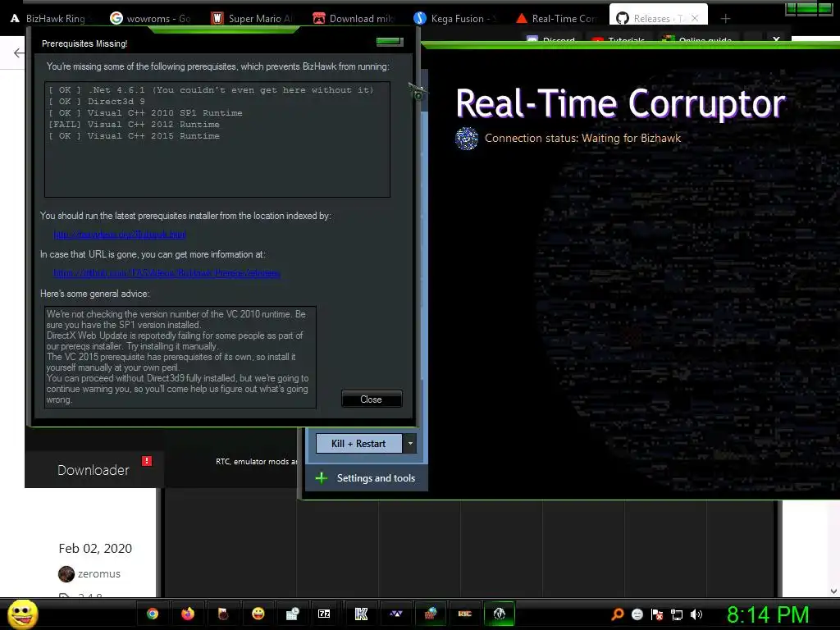The height and width of the screenshot is (630, 840).
Task: Click the zeromus avatar picture
Action: point(66,573)
